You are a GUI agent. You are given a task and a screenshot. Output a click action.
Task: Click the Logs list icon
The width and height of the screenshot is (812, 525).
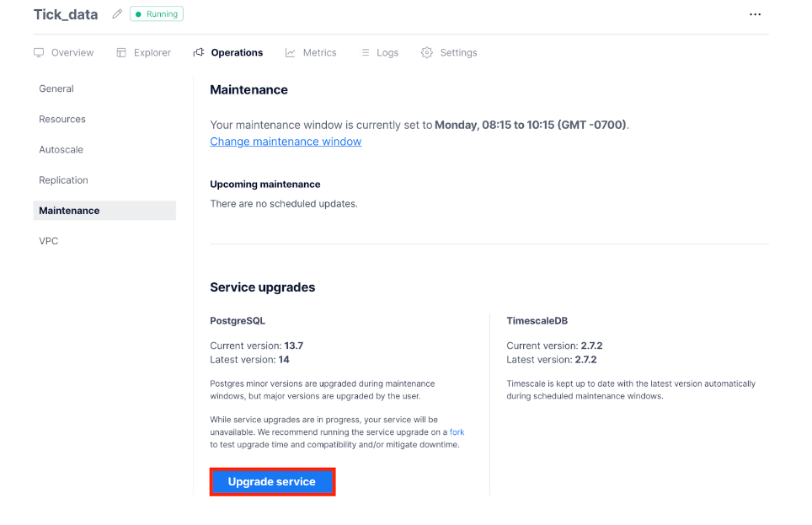365,52
